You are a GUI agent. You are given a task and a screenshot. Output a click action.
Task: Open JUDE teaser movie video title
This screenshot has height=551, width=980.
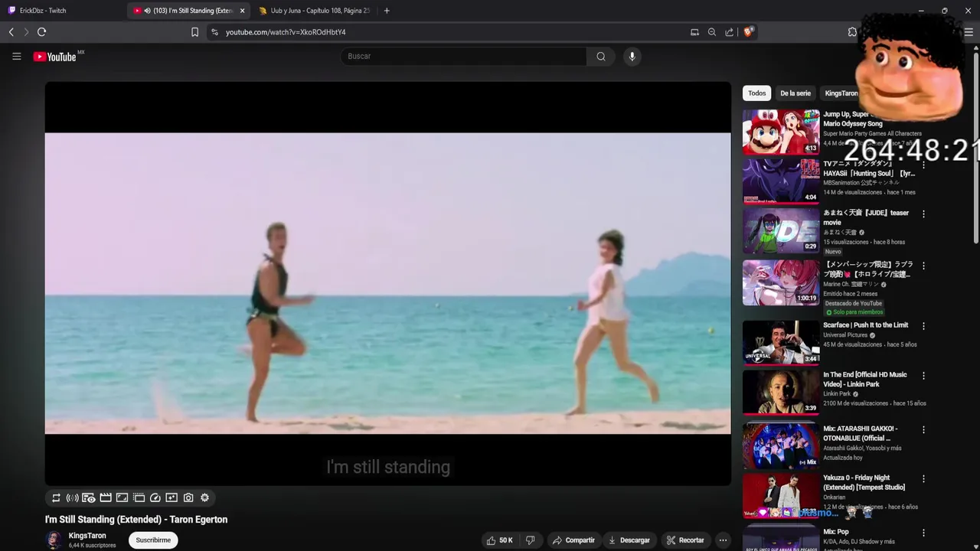pos(866,217)
